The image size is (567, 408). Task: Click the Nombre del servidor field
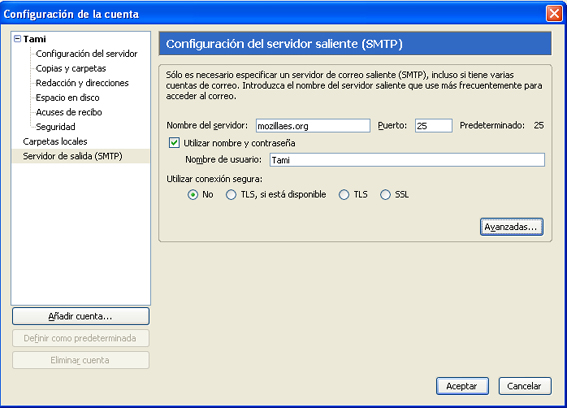point(313,126)
